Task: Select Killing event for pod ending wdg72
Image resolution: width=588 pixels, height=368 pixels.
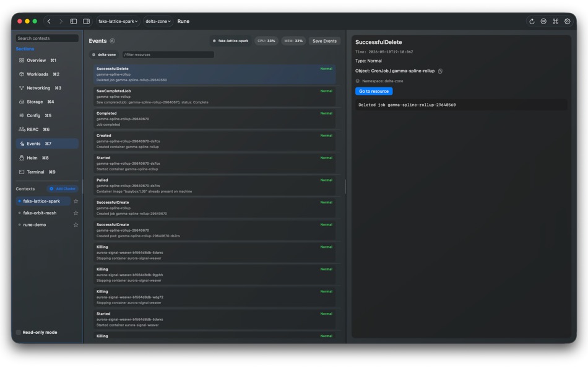Action: click(215, 297)
